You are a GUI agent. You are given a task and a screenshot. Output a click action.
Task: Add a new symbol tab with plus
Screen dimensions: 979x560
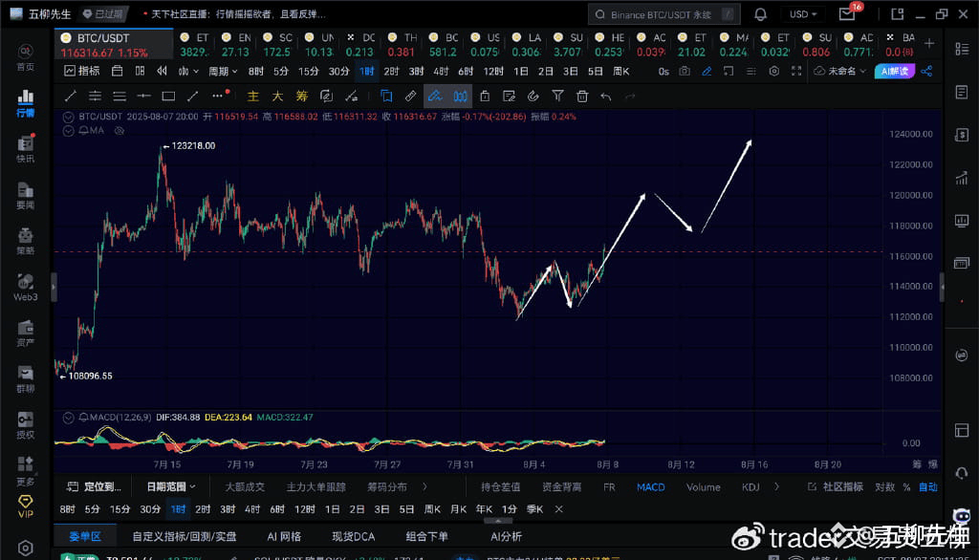pyautogui.click(x=929, y=43)
